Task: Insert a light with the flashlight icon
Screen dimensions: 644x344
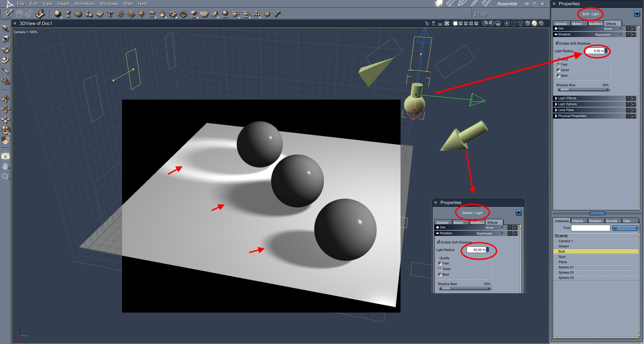Action: tap(215, 14)
